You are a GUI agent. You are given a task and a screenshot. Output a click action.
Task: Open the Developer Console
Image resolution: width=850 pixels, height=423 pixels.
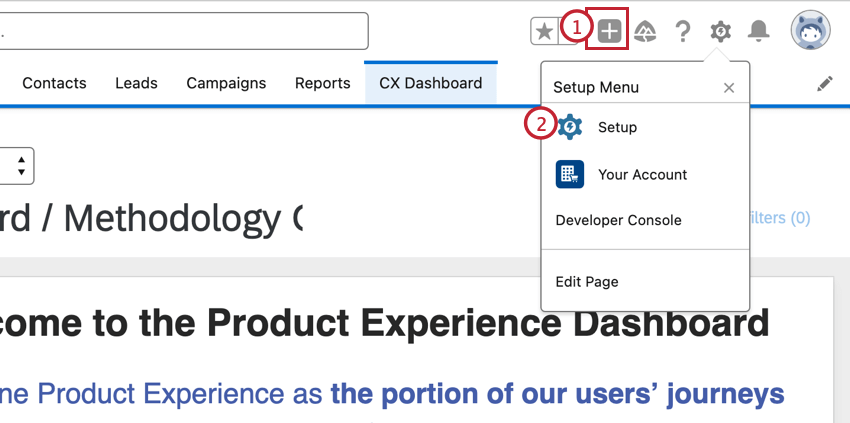point(618,220)
